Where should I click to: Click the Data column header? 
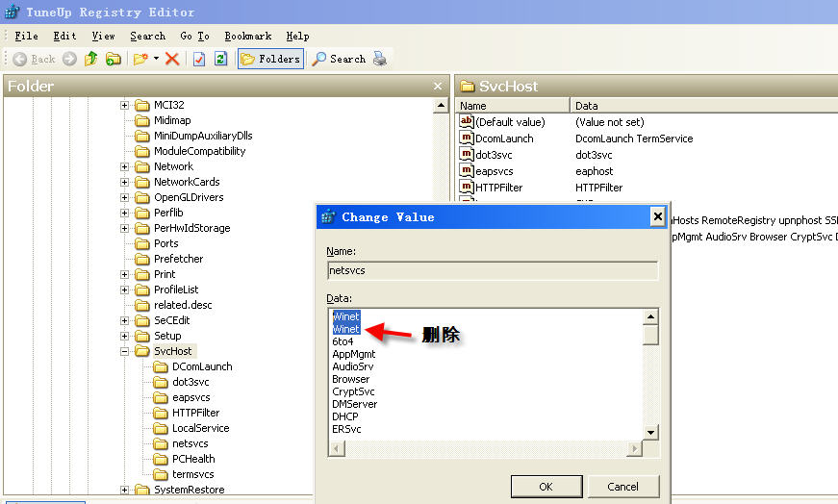click(704, 106)
